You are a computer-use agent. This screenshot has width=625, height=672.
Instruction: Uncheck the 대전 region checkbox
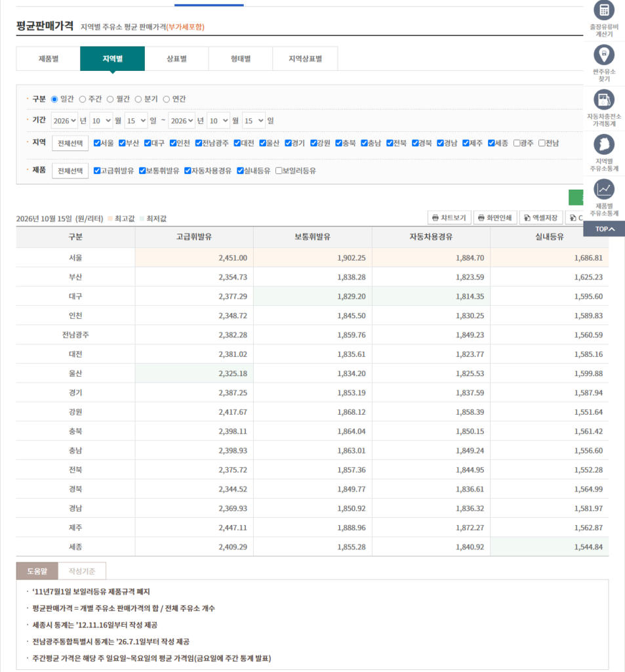[237, 143]
